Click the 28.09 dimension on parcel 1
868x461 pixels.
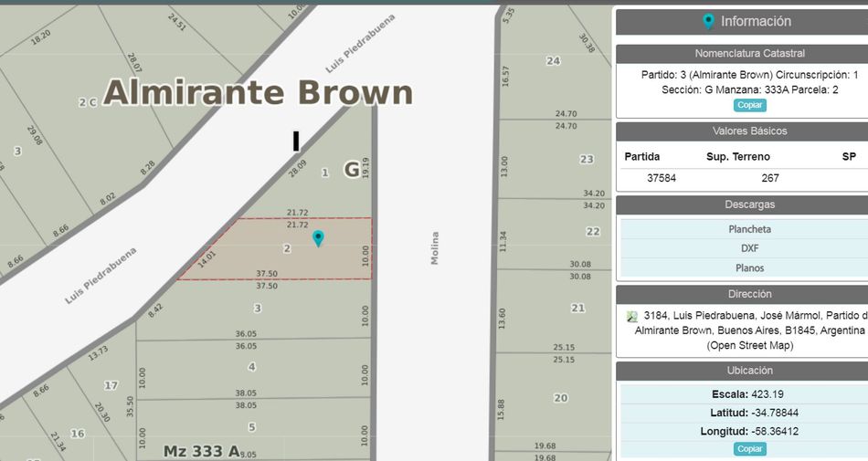point(297,169)
